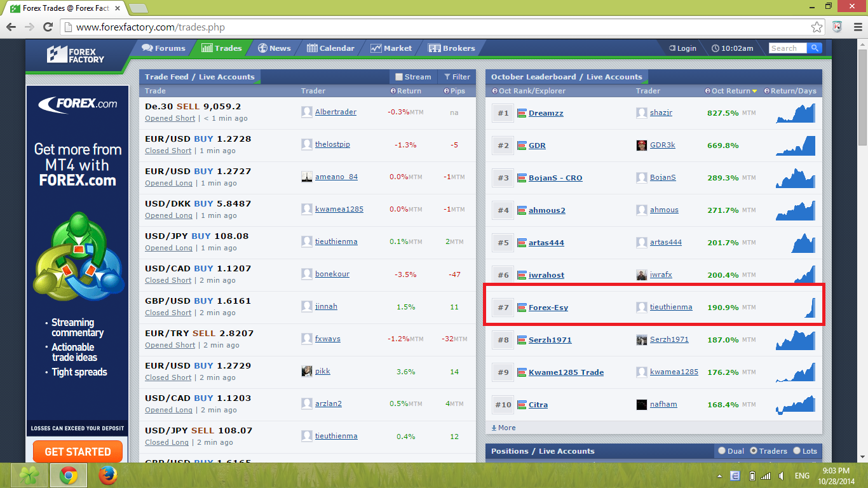The image size is (868, 488).
Task: Launch Firefox from the taskbar
Action: pyautogui.click(x=108, y=475)
